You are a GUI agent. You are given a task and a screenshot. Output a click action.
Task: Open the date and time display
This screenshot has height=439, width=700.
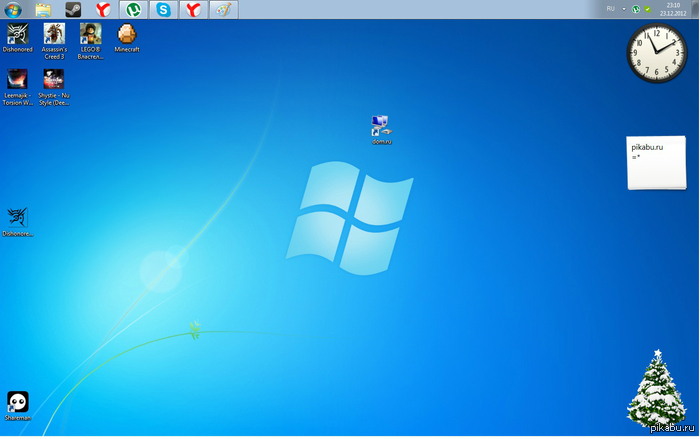coord(672,9)
